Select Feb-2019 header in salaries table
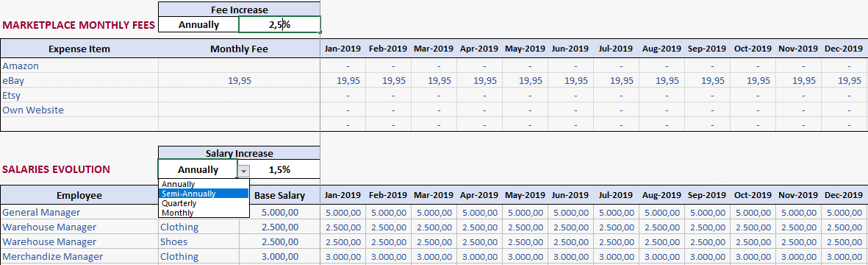This screenshot has width=868, height=265. coord(388,195)
